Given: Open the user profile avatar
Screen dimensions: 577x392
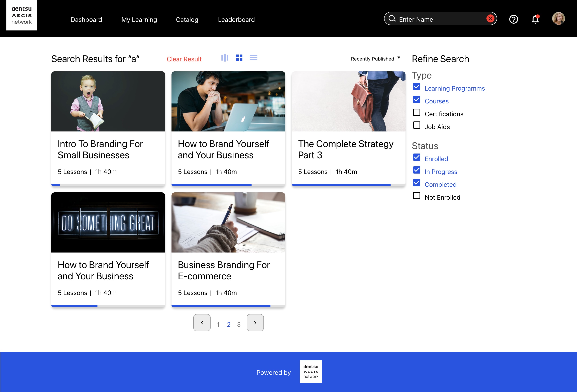Looking at the screenshot, I should coord(558,19).
